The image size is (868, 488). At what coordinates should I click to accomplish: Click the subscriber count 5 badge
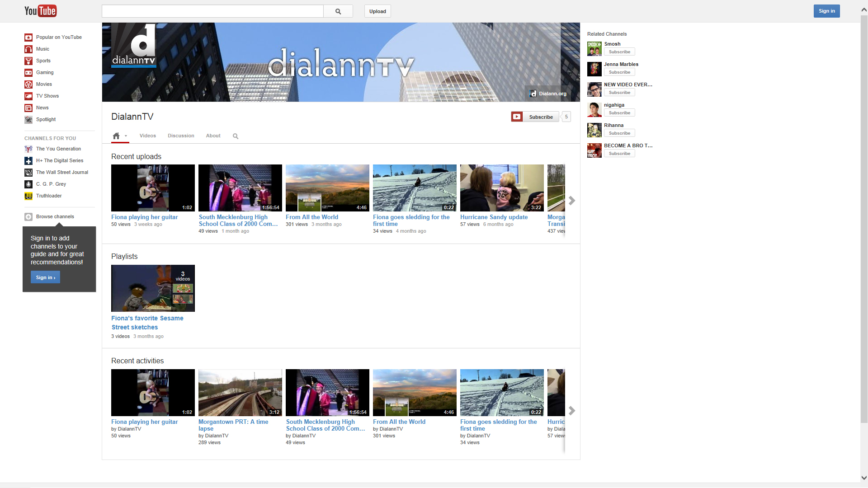(x=566, y=117)
